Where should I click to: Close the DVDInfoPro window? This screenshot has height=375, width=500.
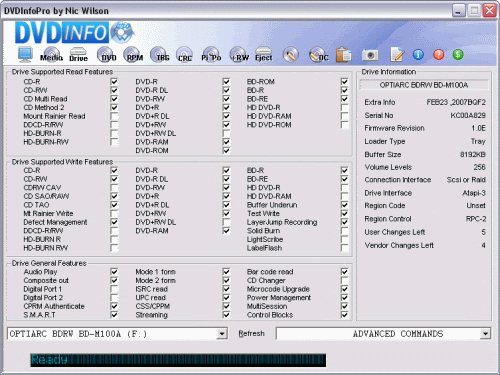tap(490, 11)
